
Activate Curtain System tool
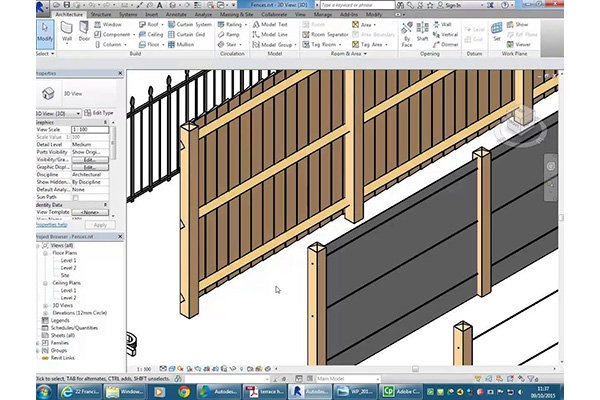[190, 24]
